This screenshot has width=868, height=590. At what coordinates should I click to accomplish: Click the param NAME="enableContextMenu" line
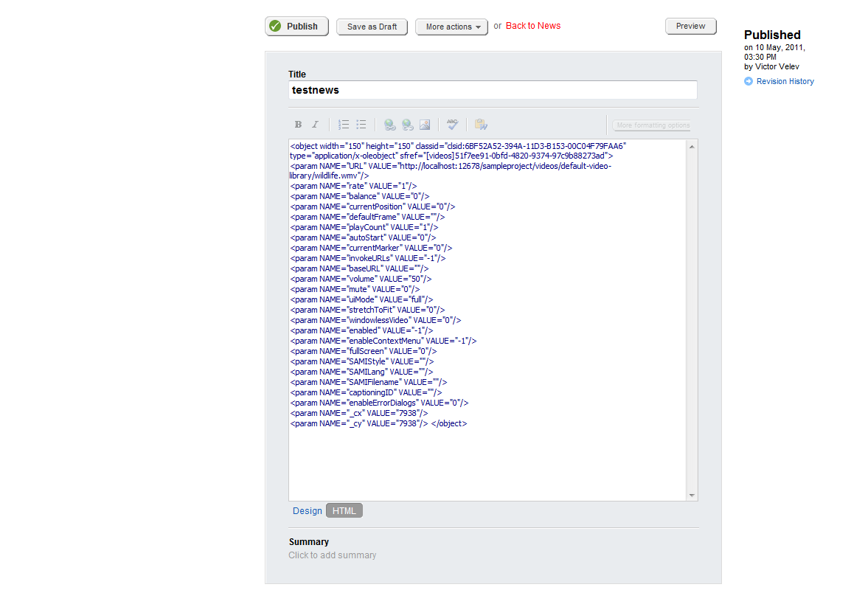pos(383,341)
